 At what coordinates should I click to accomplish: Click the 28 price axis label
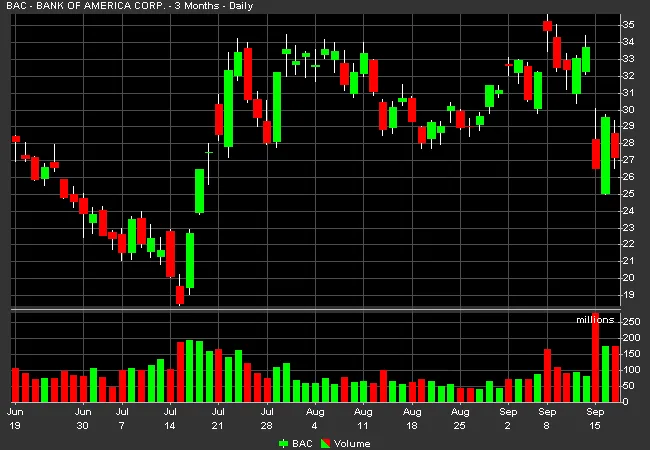[x=628, y=143]
